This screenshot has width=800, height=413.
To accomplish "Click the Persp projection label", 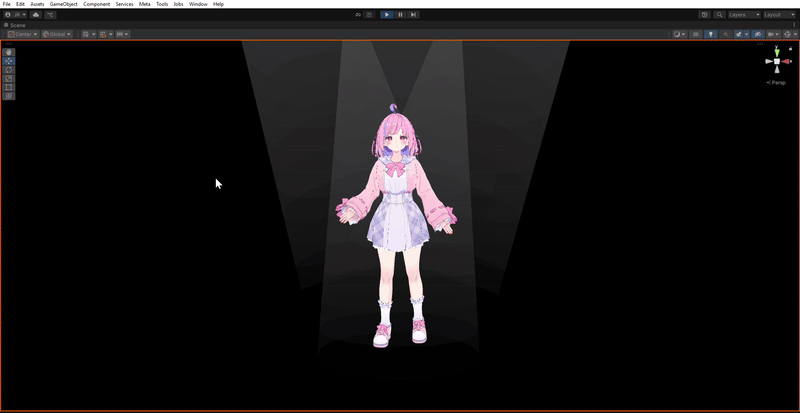I will (776, 83).
